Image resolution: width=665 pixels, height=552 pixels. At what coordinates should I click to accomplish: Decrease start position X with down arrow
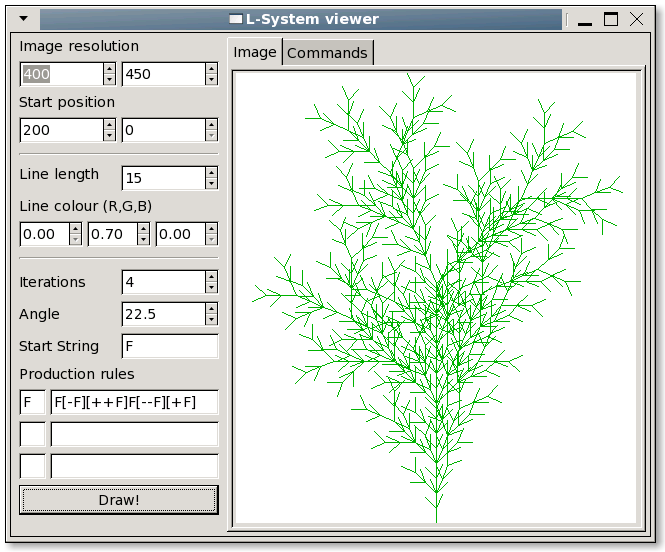(x=109, y=135)
